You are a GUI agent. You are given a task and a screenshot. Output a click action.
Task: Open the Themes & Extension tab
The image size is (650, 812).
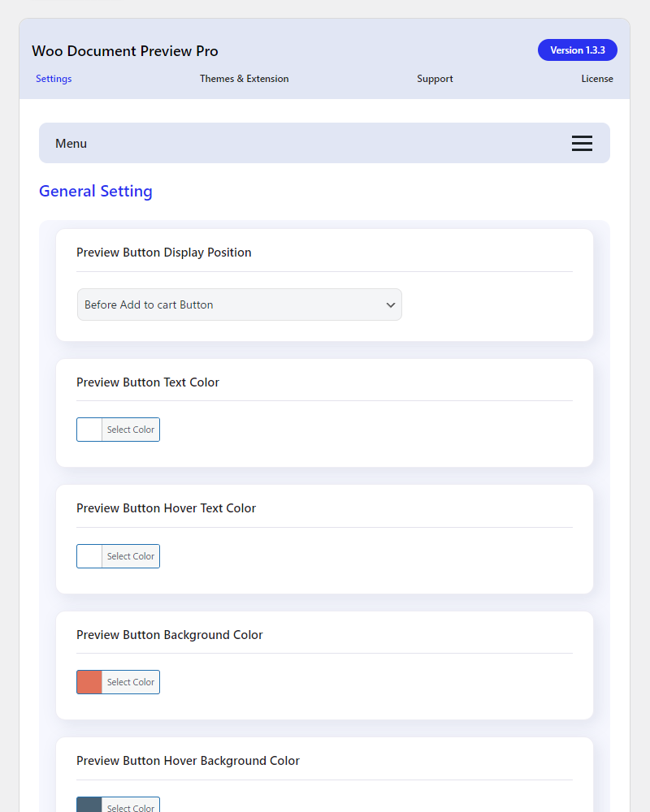(244, 79)
